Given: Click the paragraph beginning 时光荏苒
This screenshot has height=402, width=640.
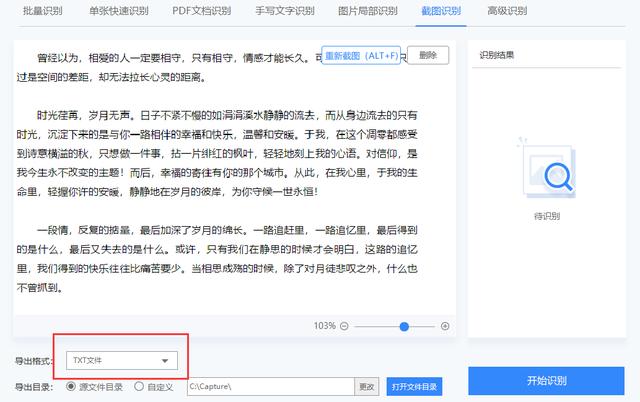Looking at the screenshot, I should 217,153.
